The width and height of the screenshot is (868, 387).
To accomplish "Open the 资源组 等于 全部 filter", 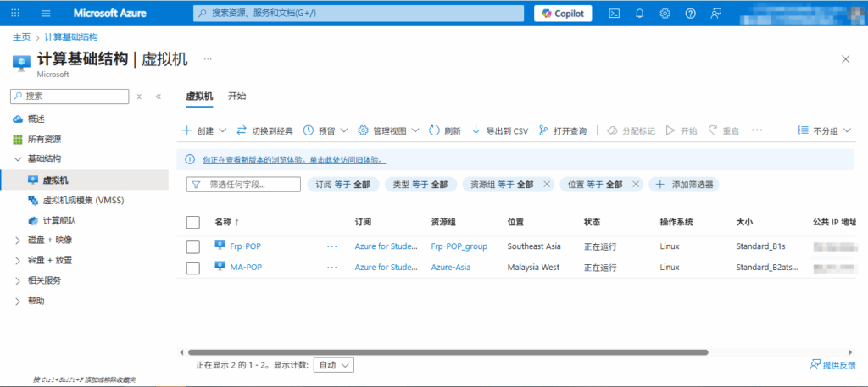I will tap(502, 184).
